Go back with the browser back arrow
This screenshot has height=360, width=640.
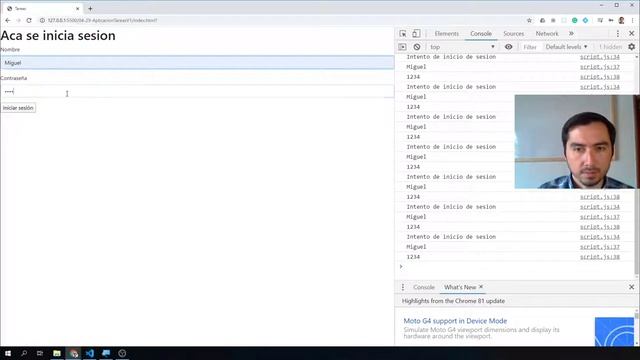pyautogui.click(x=8, y=20)
